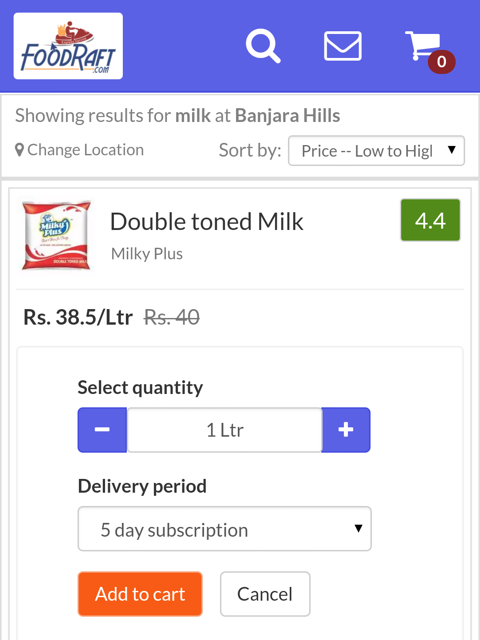Screen dimensions: 480x640
Task: Decrease quantity with the minus button
Action: (102, 430)
